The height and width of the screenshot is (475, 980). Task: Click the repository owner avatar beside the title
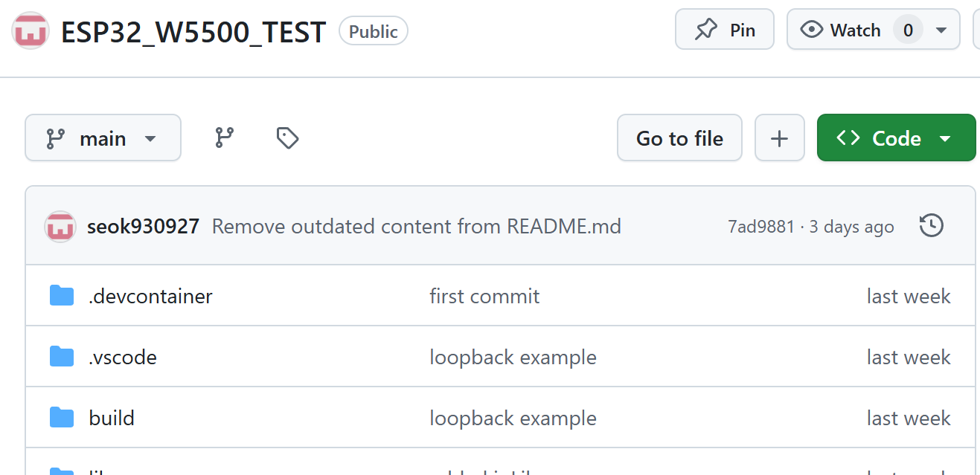pos(31,31)
